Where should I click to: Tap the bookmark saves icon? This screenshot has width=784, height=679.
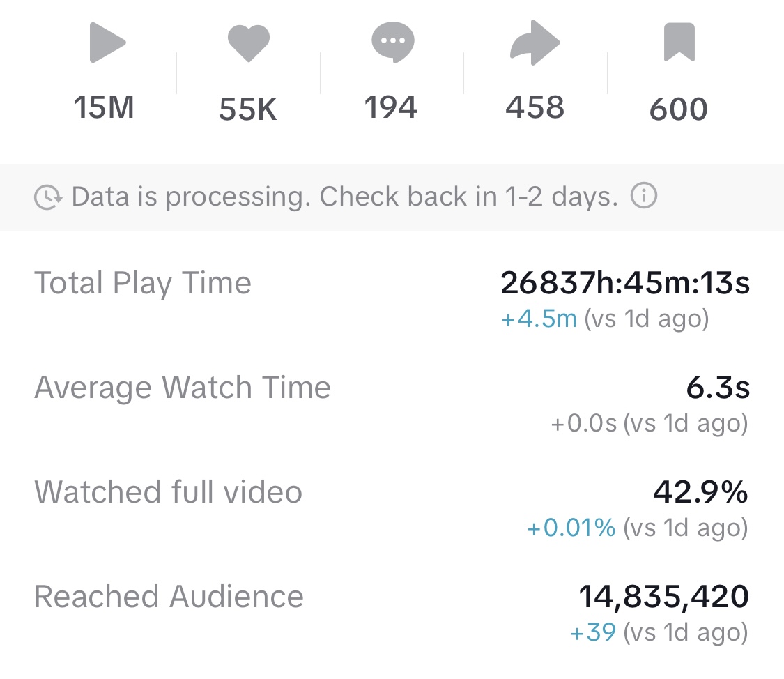pos(679,43)
